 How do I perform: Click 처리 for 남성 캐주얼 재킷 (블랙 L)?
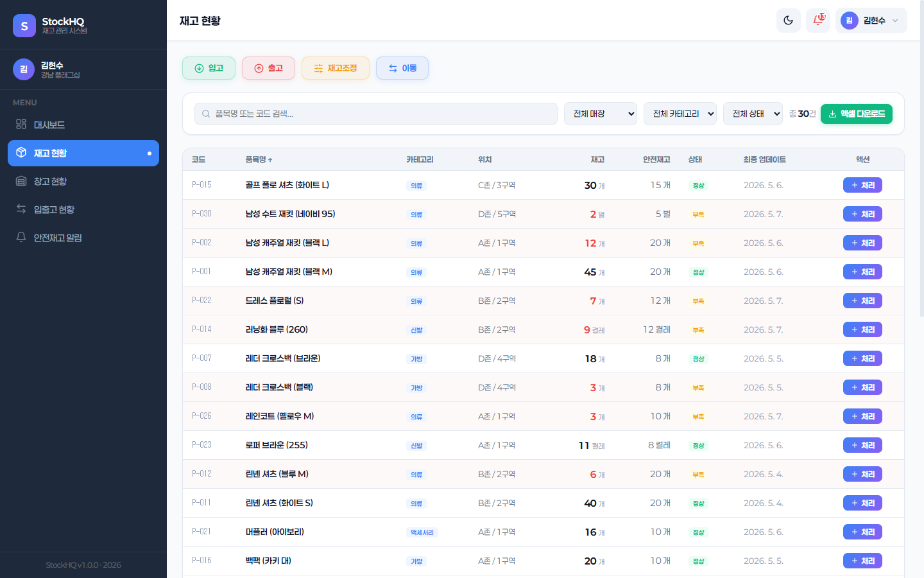click(x=862, y=243)
